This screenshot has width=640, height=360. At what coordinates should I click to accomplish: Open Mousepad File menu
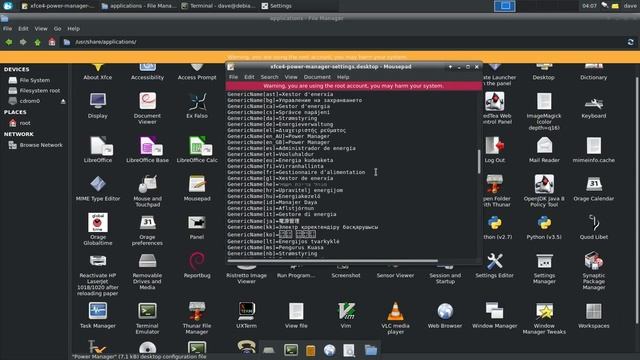(233, 77)
